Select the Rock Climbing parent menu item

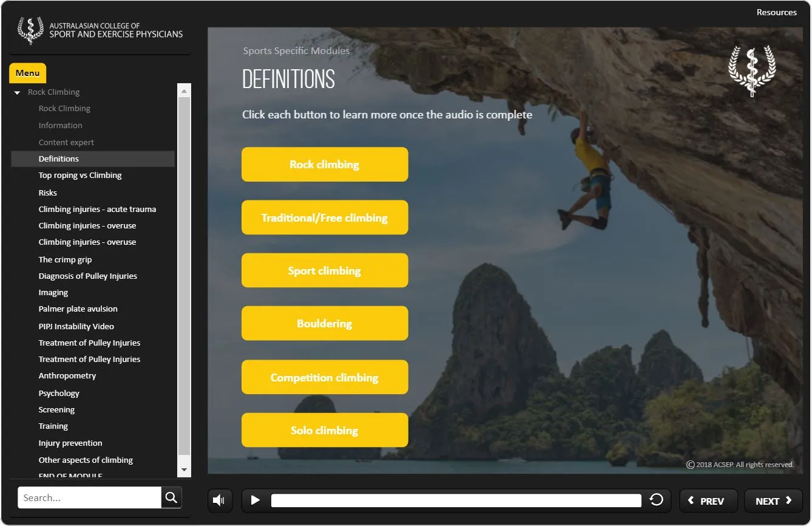[53, 92]
